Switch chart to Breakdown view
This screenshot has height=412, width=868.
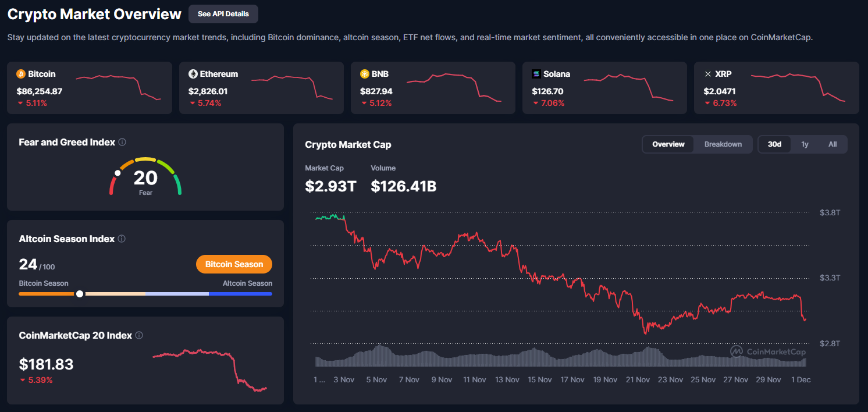click(723, 144)
